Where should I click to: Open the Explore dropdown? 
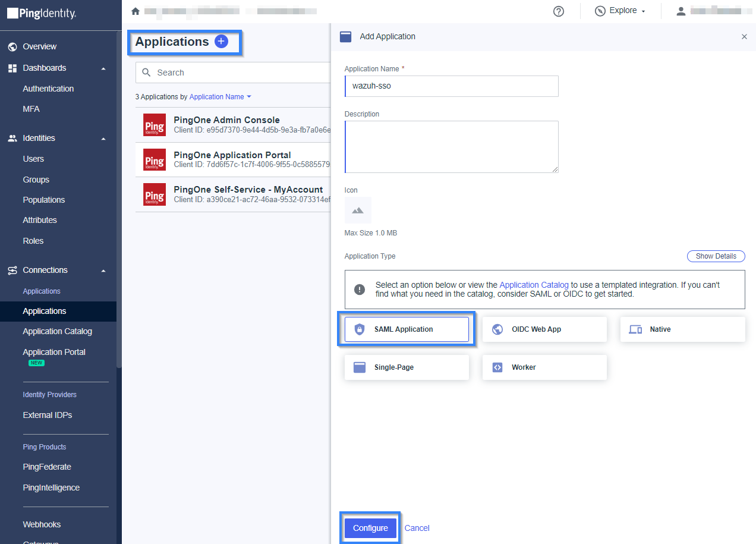[x=620, y=11]
